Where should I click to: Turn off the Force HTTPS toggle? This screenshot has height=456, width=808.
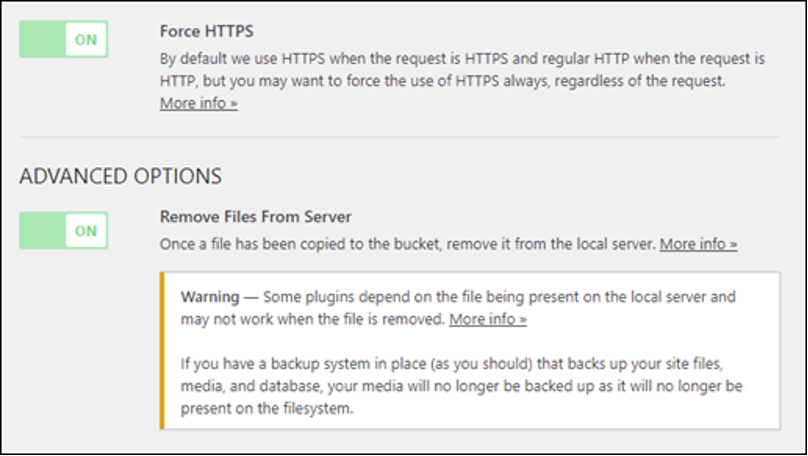[x=63, y=39]
